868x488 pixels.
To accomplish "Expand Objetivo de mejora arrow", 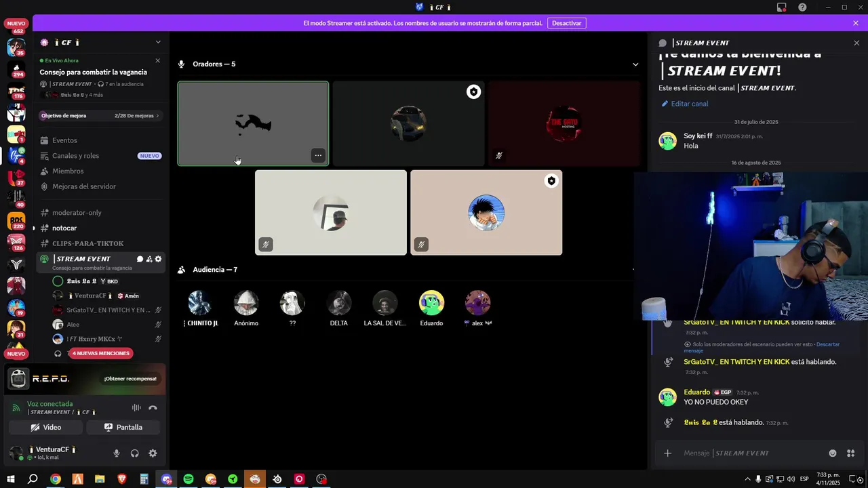I will coord(157,116).
